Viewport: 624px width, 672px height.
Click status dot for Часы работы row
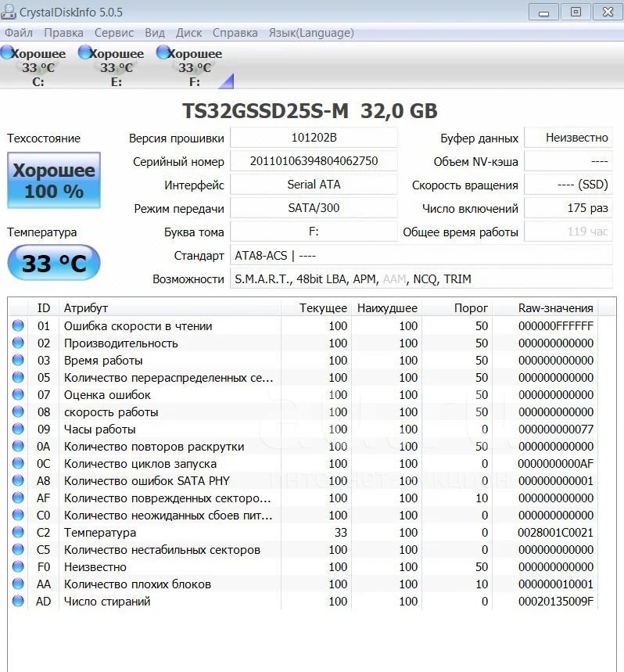pos(18,429)
